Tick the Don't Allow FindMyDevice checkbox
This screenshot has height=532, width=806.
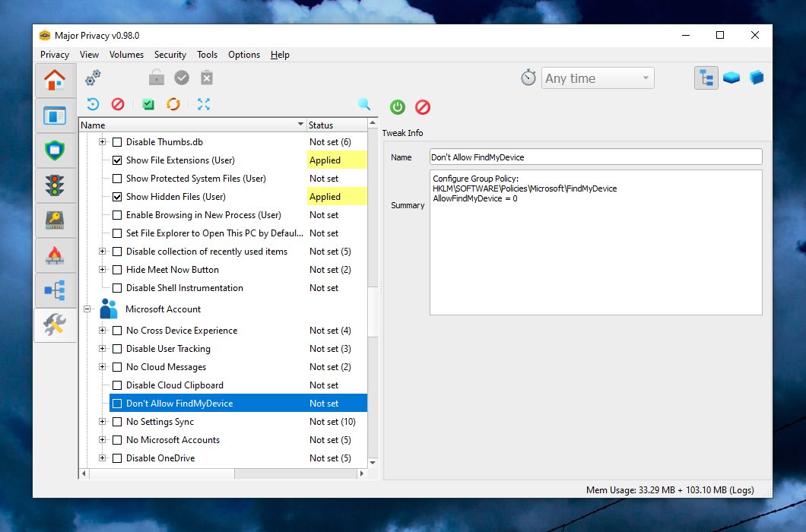(117, 404)
